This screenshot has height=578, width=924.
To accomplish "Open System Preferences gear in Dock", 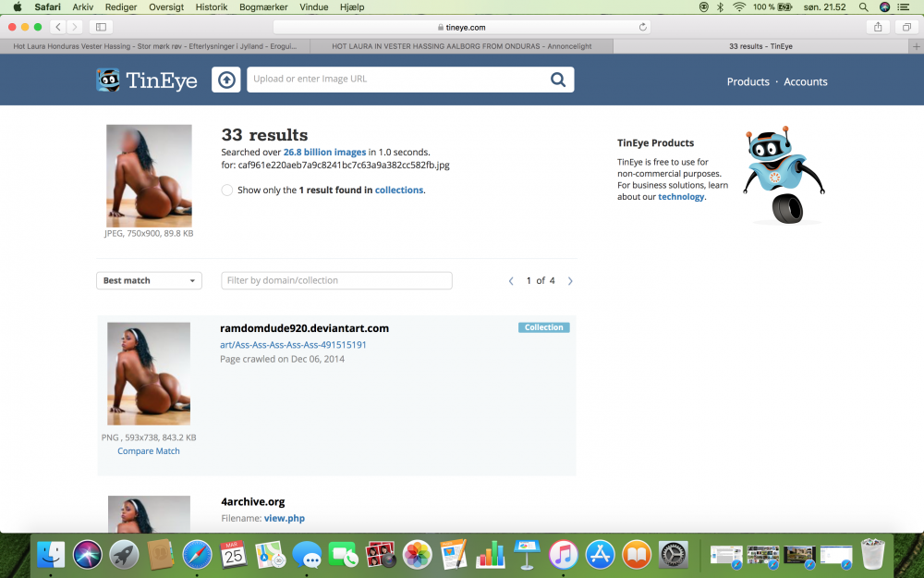I will [673, 555].
